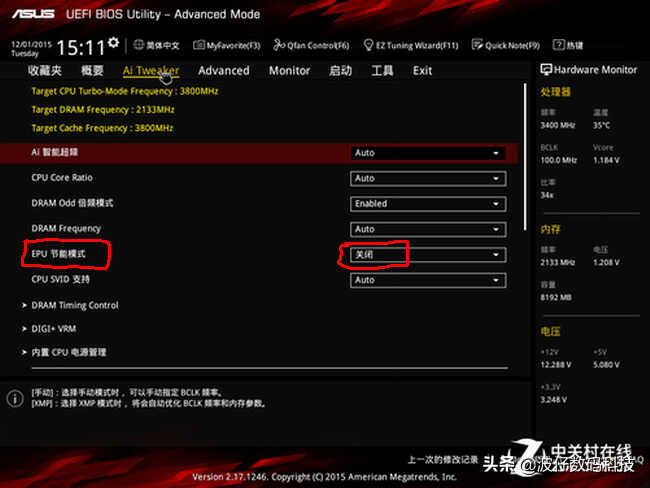
Task: Click the Quick Note(F9) label
Action: coord(512,46)
